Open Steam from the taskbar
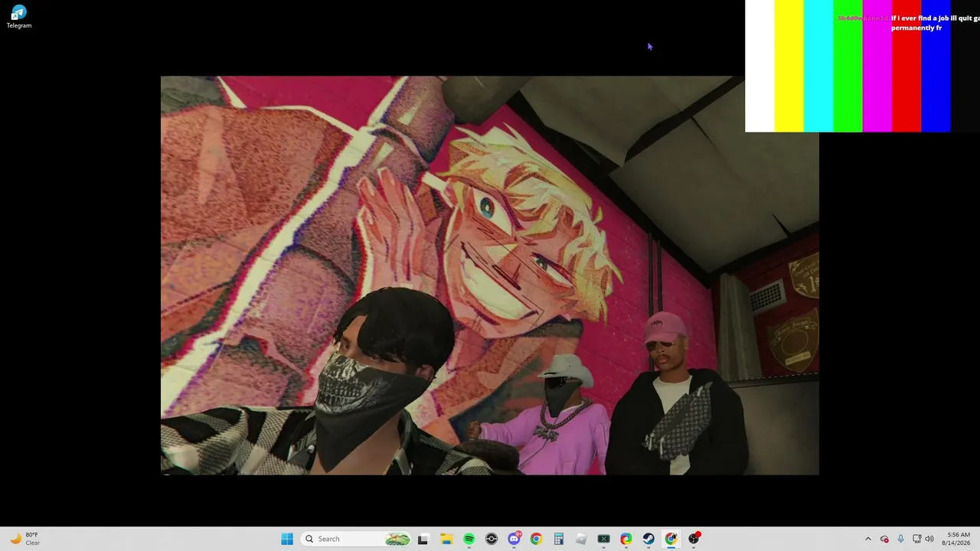The width and height of the screenshot is (980, 551). 648,539
